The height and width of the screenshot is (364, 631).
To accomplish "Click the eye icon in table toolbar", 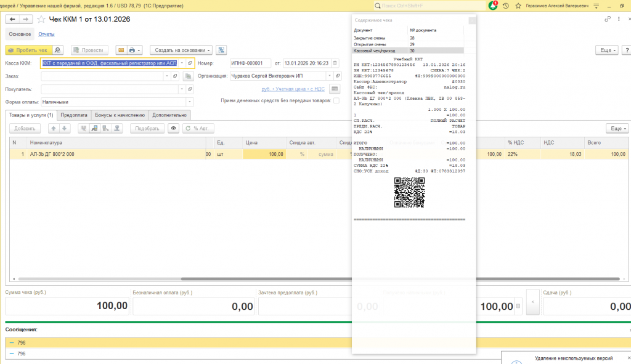I will [x=173, y=128].
